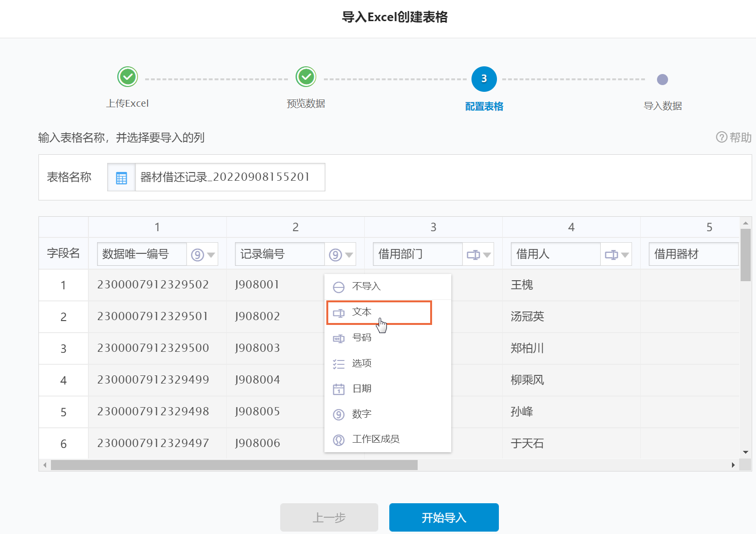This screenshot has width=756, height=534.
Task: Click the text type icon for 借用人
Action: (611, 255)
